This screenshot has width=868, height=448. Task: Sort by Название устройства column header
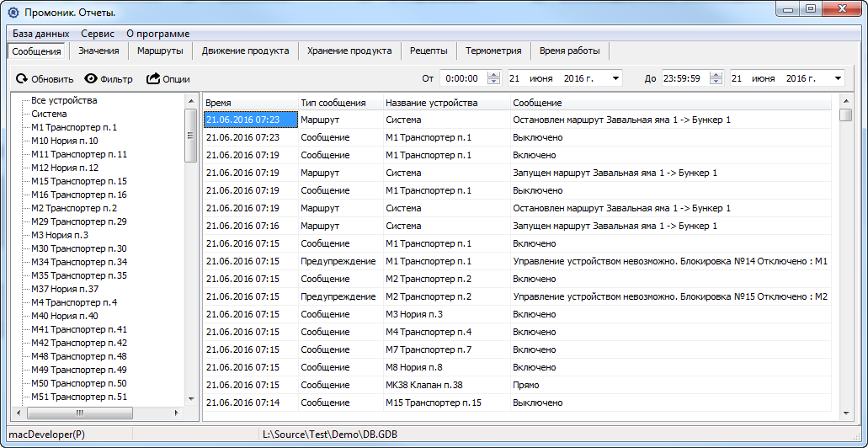(446, 103)
